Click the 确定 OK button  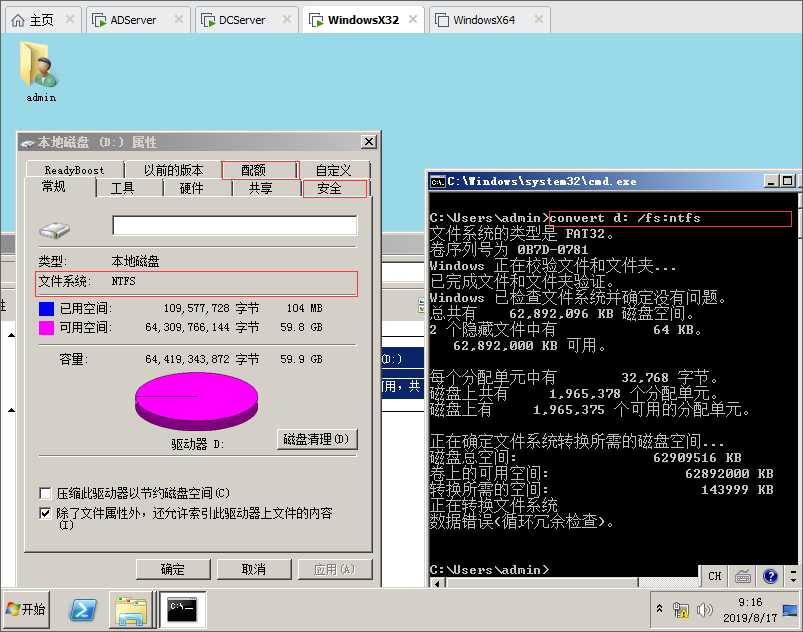[173, 569]
